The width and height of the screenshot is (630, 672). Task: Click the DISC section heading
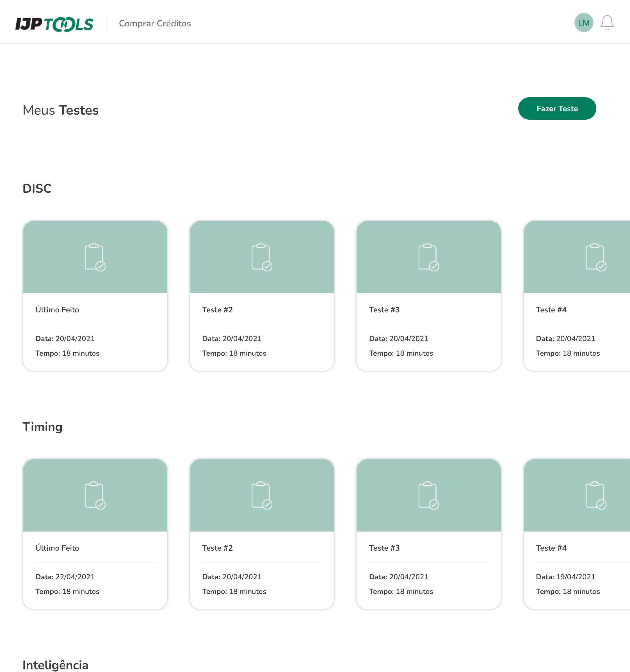[x=37, y=189]
